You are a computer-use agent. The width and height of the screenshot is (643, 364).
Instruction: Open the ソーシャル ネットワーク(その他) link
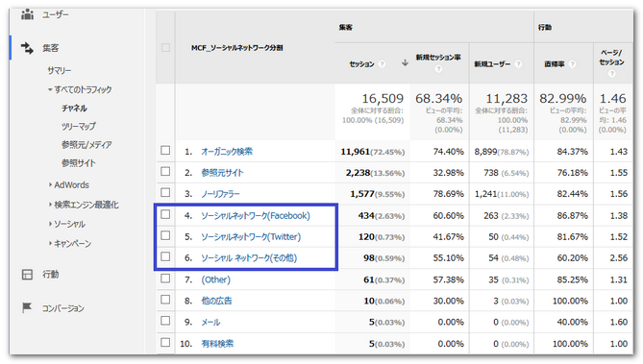click(x=249, y=258)
